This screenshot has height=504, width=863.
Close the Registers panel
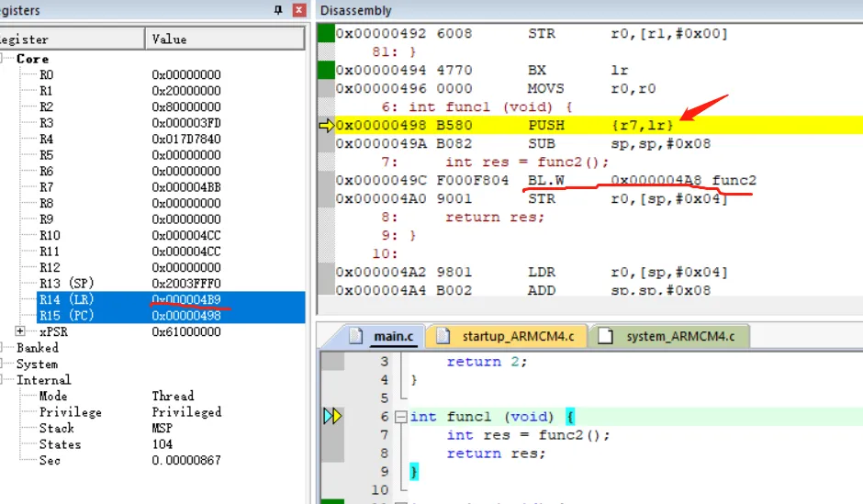tap(298, 10)
